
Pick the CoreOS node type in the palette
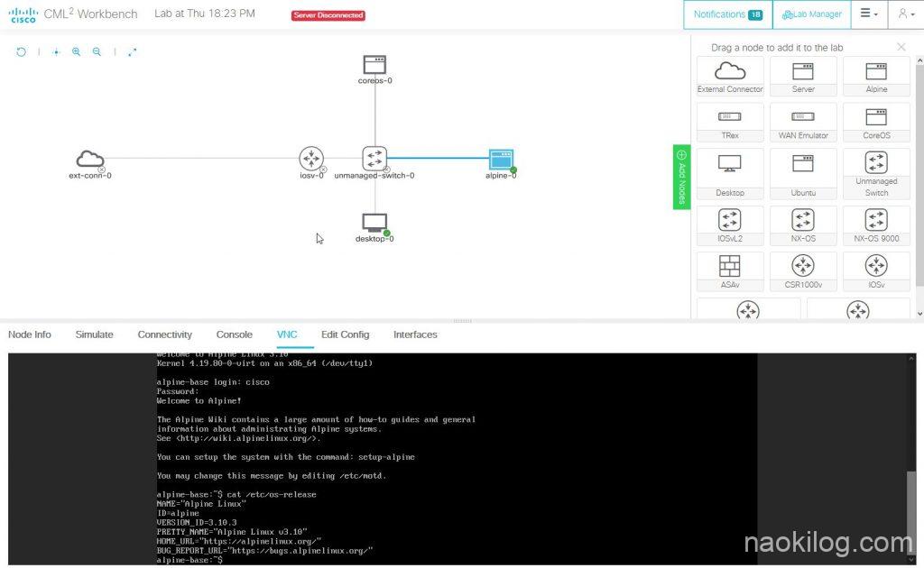876,123
